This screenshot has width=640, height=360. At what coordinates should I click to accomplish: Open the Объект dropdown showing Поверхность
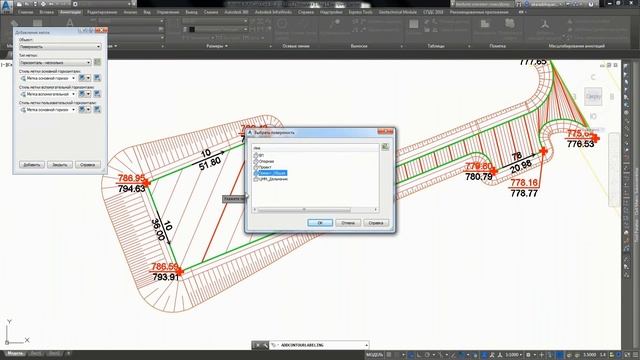tap(60, 47)
